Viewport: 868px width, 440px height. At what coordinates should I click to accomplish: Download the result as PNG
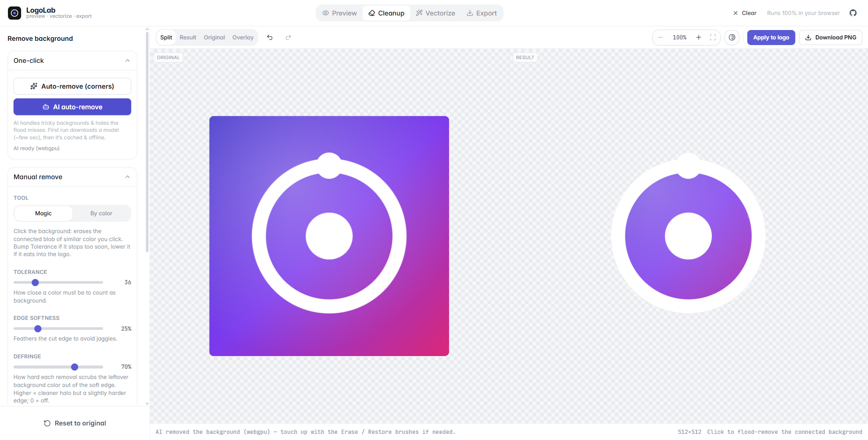tap(831, 38)
